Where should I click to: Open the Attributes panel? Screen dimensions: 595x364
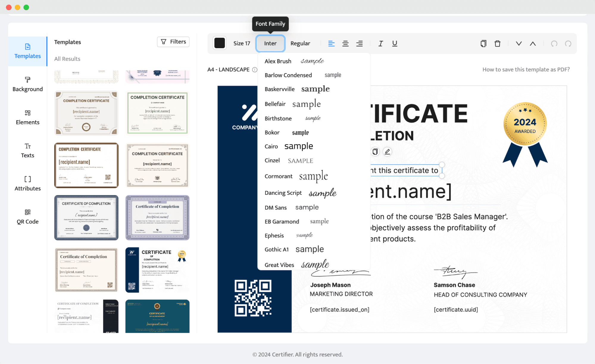[x=27, y=183]
